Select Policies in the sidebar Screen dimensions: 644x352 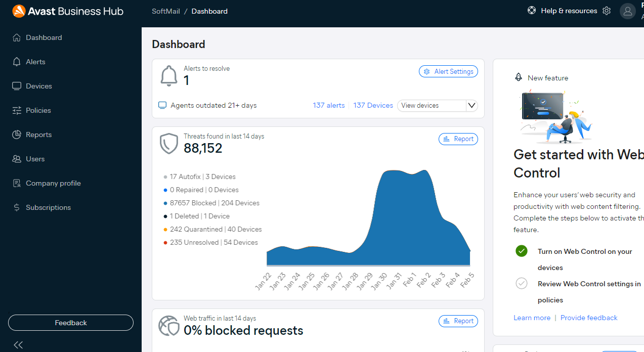[x=38, y=110]
